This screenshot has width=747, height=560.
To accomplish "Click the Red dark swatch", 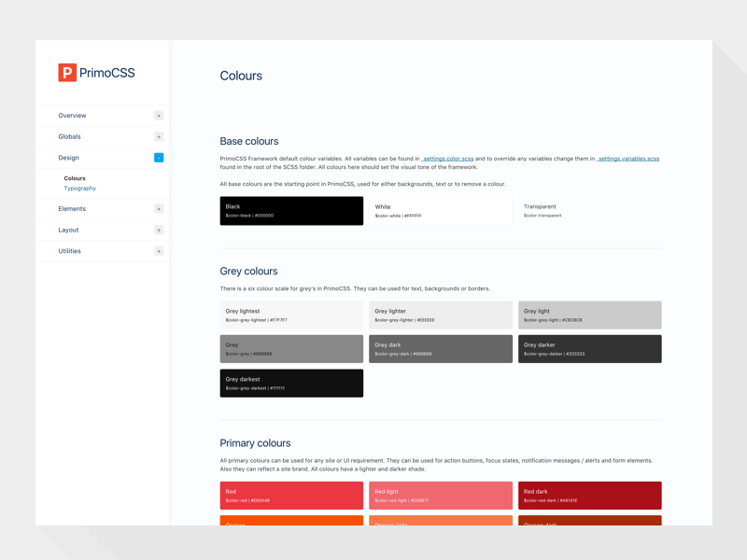I will 589,495.
